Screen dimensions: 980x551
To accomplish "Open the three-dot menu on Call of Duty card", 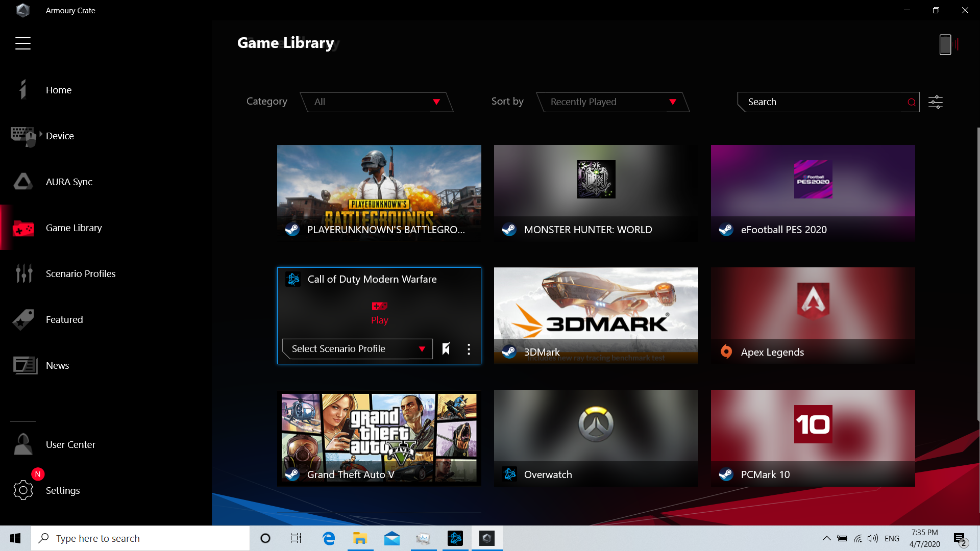I will pyautogui.click(x=469, y=349).
